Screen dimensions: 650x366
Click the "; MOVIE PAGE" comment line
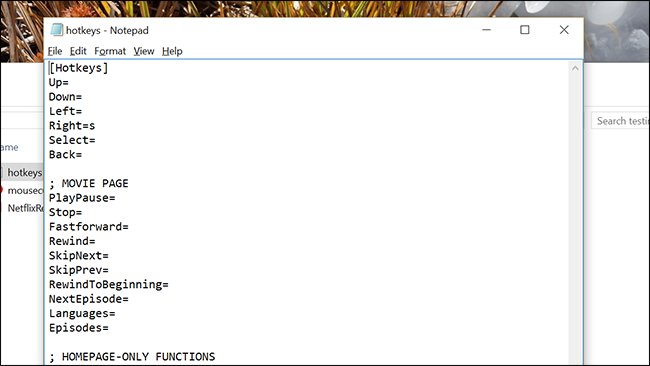pos(89,184)
